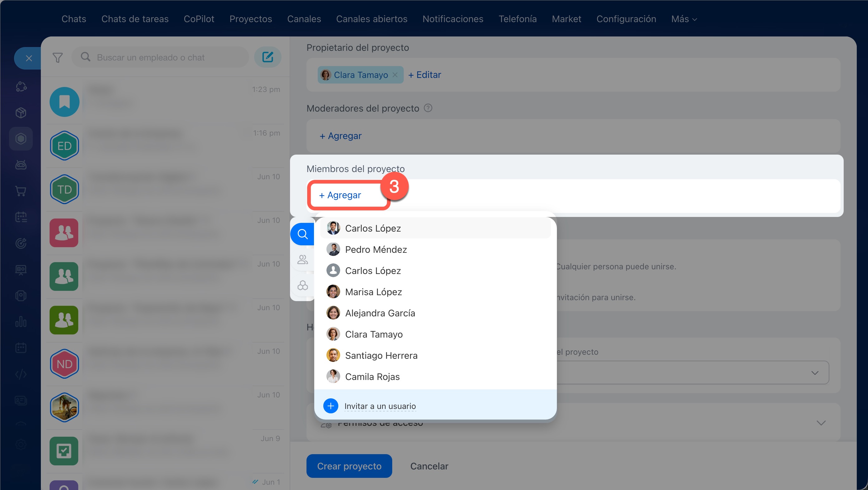Click the settings gear icon in sidebar

tap(21, 444)
